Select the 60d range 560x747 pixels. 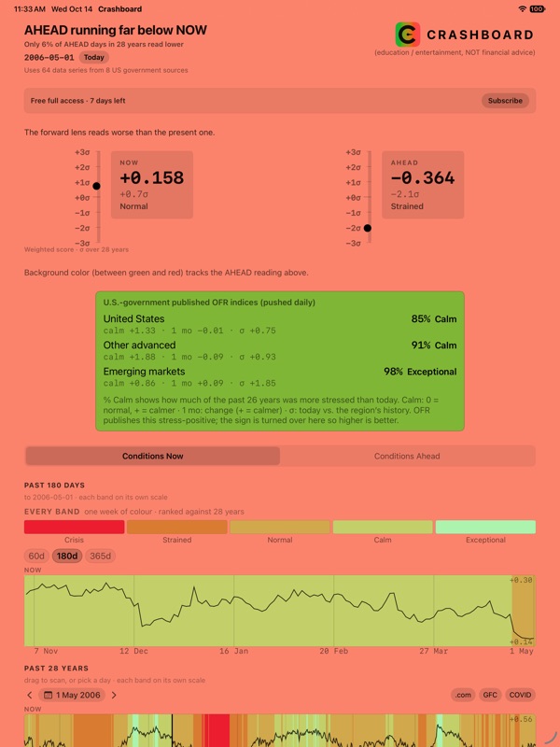36,556
